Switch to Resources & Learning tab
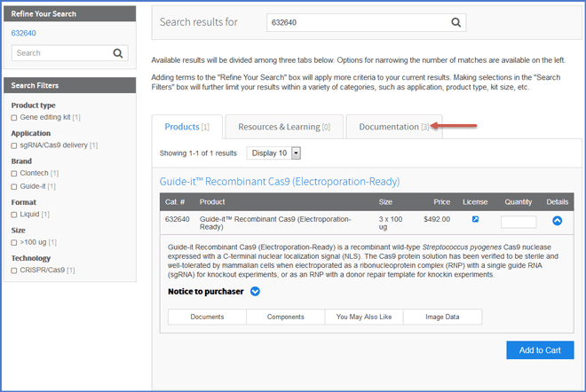The width and height of the screenshot is (586, 392). click(x=284, y=127)
